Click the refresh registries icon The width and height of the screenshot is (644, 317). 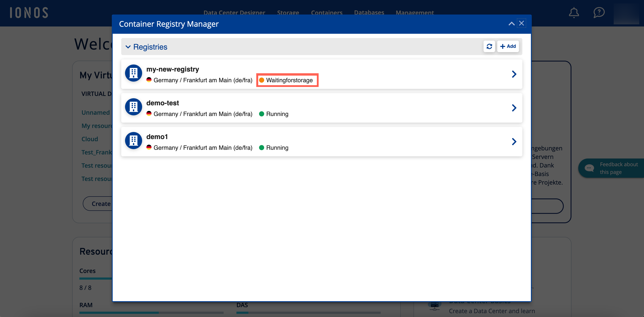[x=489, y=47]
